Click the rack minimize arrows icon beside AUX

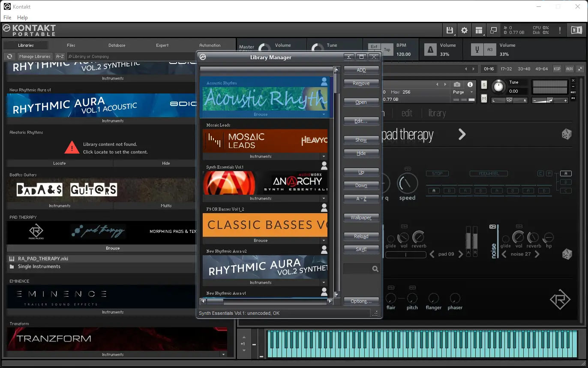tap(580, 69)
